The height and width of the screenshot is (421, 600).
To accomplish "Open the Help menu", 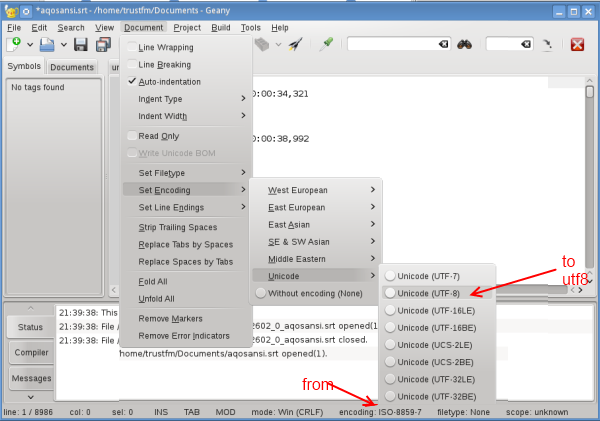I will (280, 28).
